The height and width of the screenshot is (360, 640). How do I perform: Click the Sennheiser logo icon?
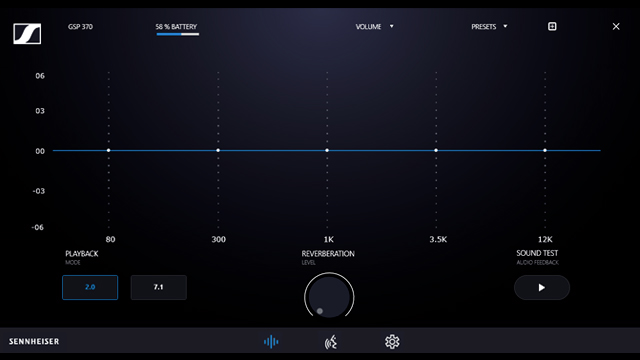point(27,33)
